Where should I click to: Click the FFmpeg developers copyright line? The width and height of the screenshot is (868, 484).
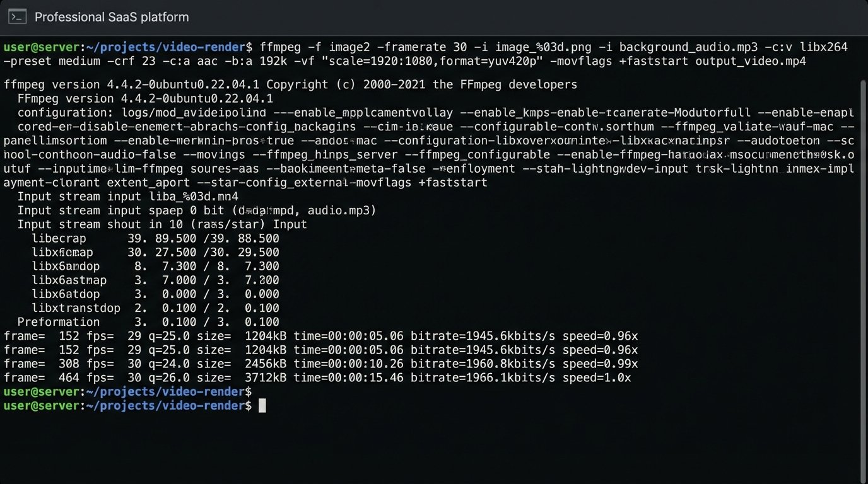pos(290,84)
